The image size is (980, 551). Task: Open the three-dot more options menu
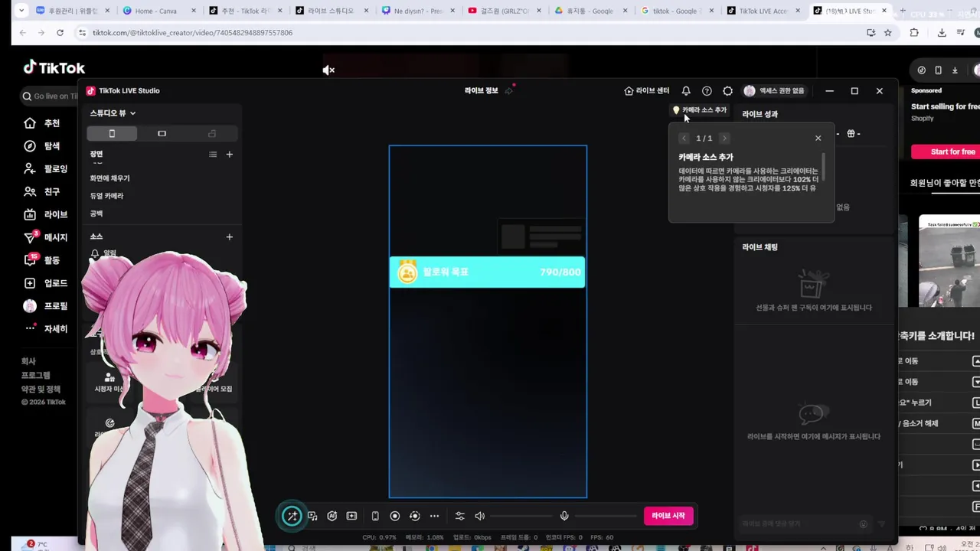pyautogui.click(x=434, y=516)
